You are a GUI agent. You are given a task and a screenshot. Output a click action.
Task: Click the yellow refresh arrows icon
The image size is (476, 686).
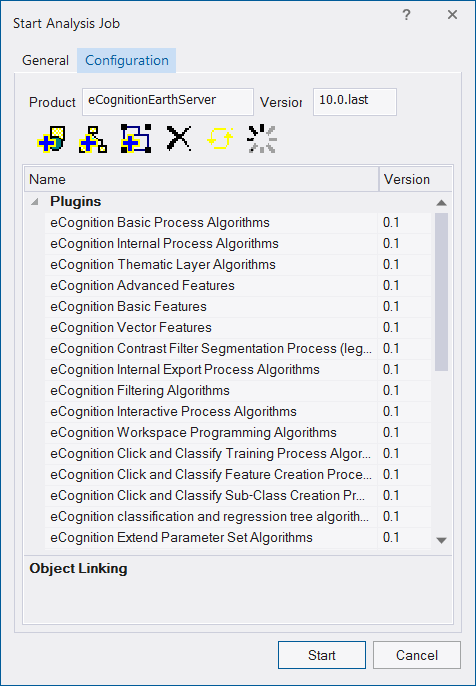(x=220, y=139)
